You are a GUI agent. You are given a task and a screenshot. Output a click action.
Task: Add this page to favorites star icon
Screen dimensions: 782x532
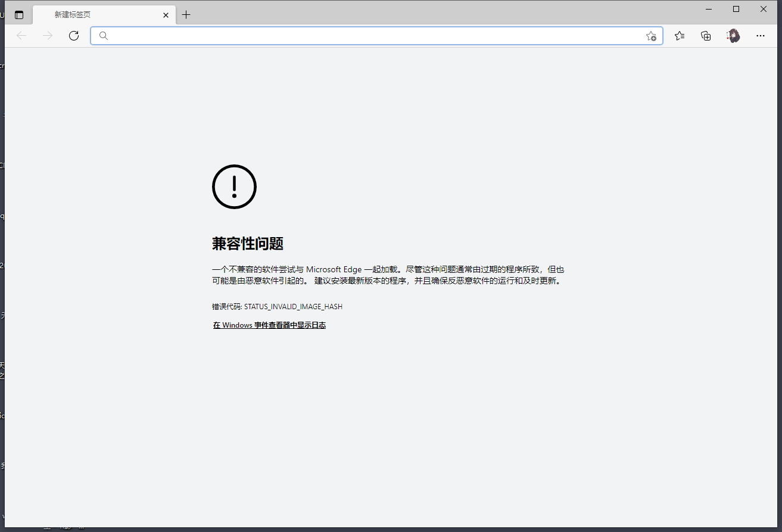(651, 36)
